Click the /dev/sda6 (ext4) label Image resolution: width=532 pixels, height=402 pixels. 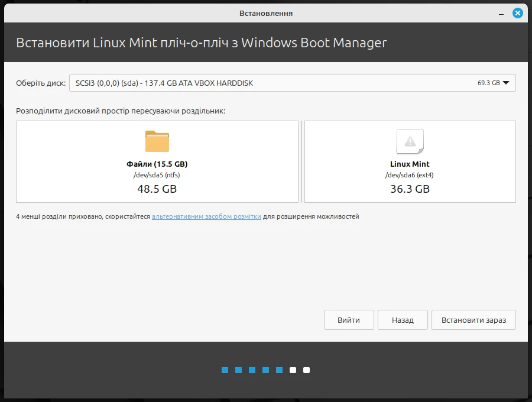[410, 175]
